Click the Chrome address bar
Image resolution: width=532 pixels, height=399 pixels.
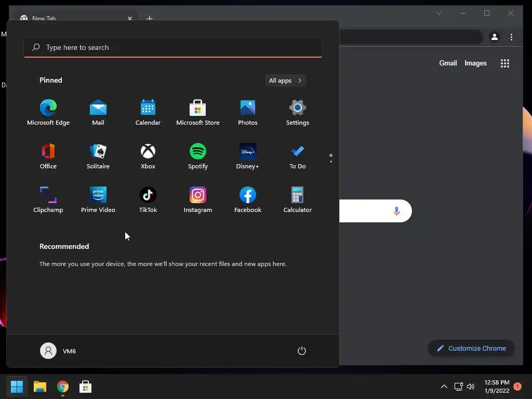(410, 37)
